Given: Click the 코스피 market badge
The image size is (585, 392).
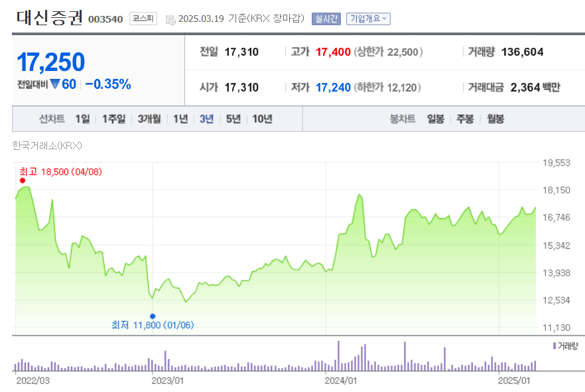Looking at the screenshot, I should [143, 19].
